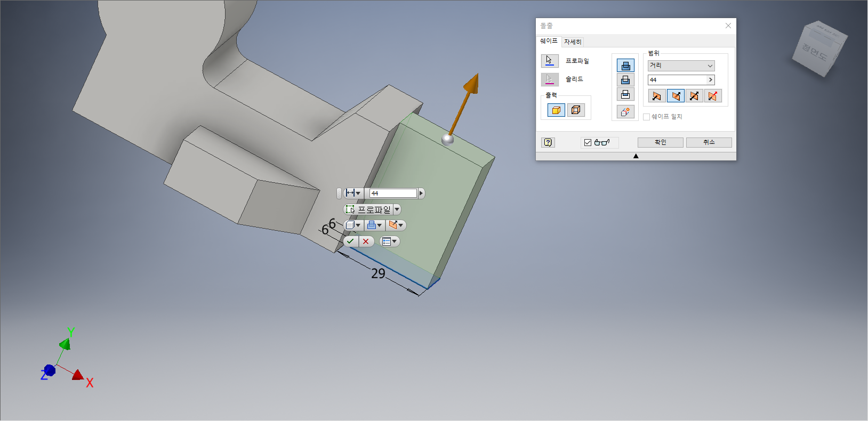Choose the Cut operation icon in dialog
This screenshot has width=868, height=421.
625,80
